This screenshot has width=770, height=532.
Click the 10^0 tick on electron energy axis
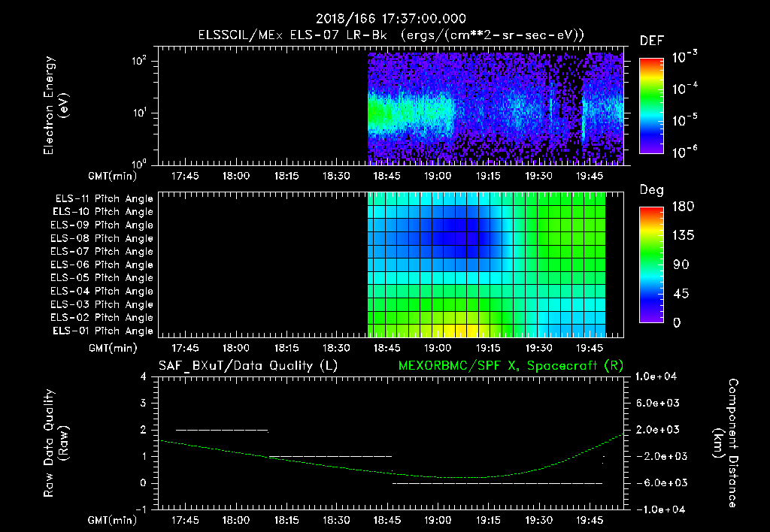[x=139, y=163]
